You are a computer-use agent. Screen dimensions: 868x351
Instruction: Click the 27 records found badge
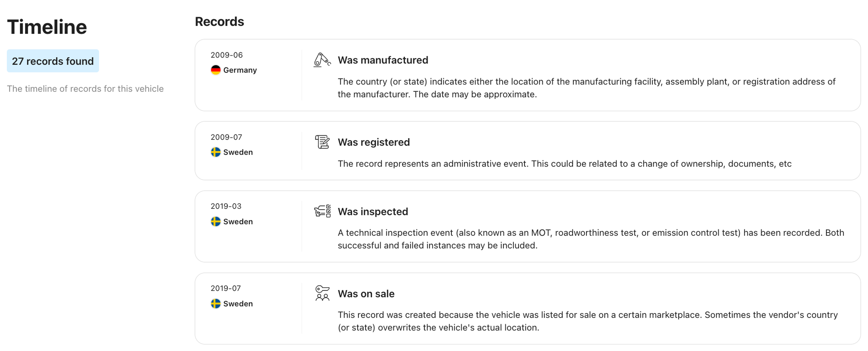coord(53,61)
